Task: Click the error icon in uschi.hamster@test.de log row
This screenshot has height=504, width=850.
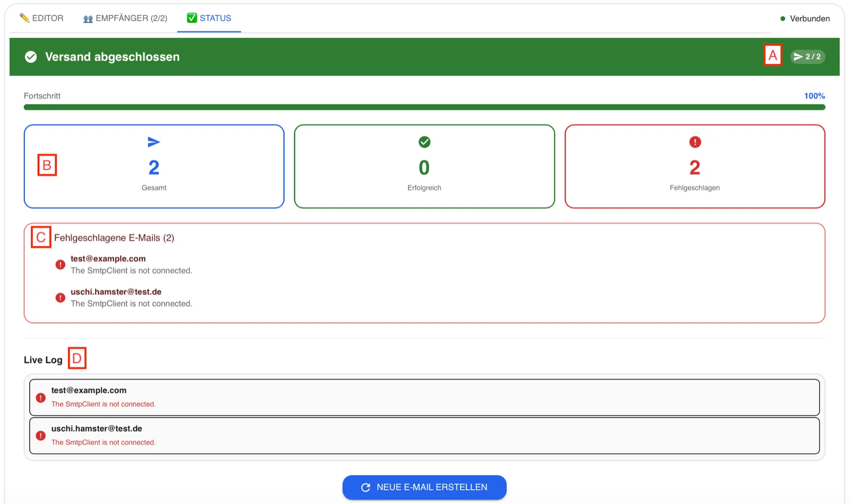Action: [40, 435]
